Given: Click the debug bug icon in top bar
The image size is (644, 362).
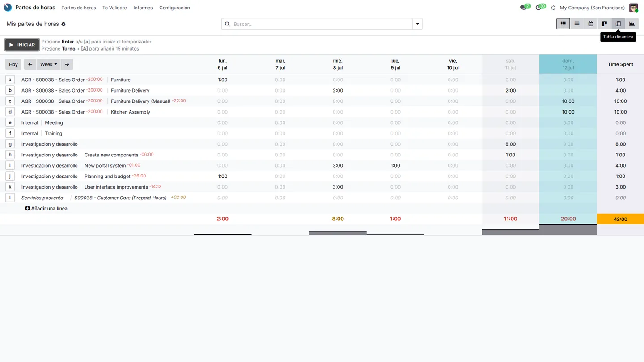Looking at the screenshot, I should click(x=553, y=8).
